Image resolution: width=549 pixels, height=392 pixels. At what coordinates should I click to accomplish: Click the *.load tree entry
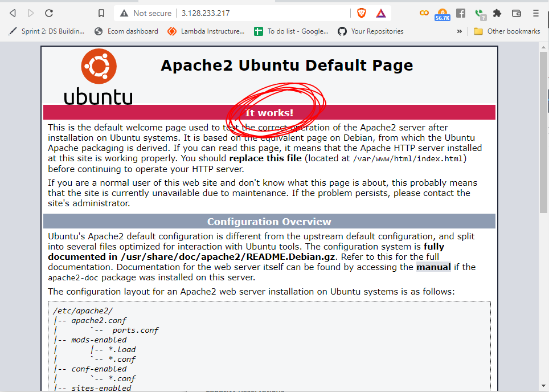click(122, 350)
